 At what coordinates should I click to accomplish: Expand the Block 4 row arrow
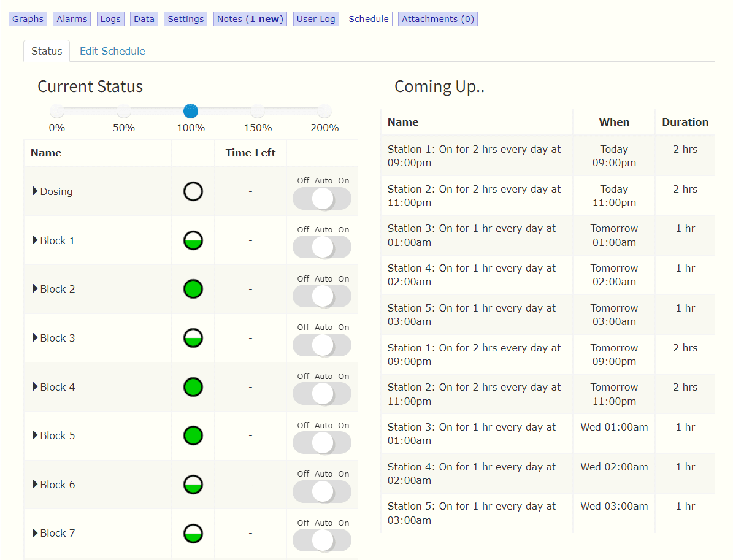click(x=36, y=387)
